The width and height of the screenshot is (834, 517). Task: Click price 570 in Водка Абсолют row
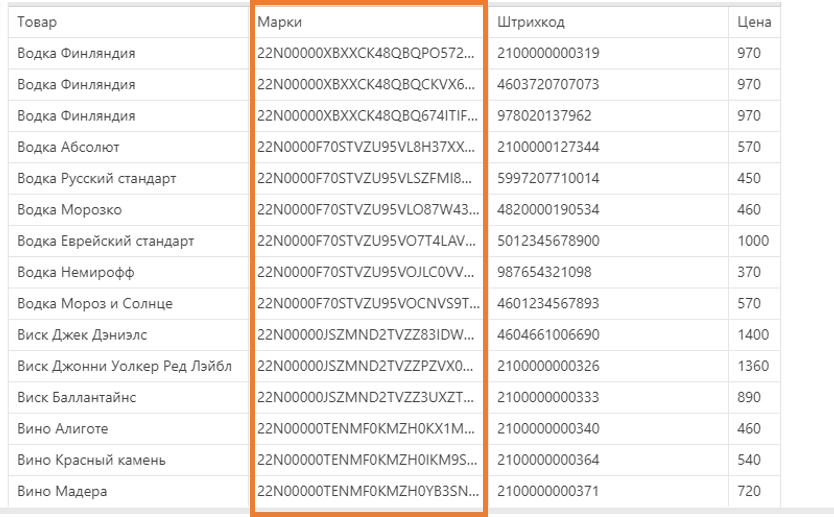coord(749,147)
